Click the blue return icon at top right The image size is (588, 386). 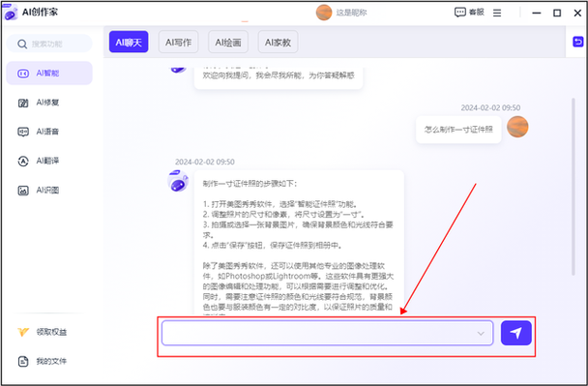pyautogui.click(x=578, y=42)
